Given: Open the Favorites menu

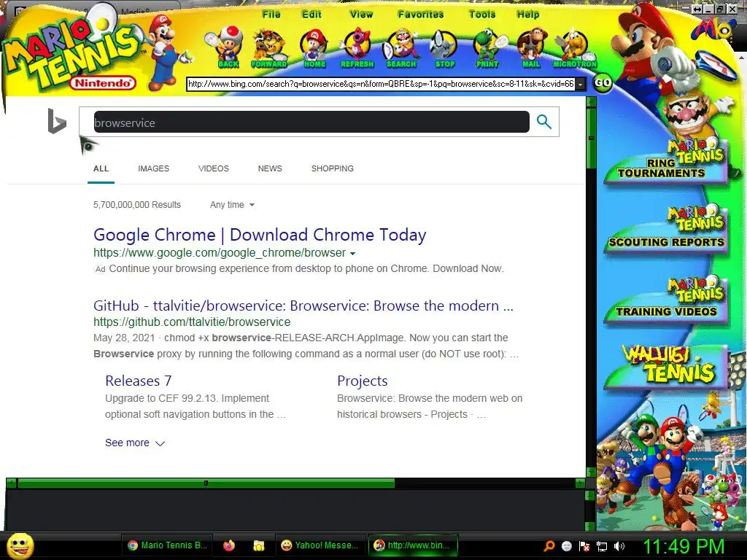Looking at the screenshot, I should tap(421, 15).
